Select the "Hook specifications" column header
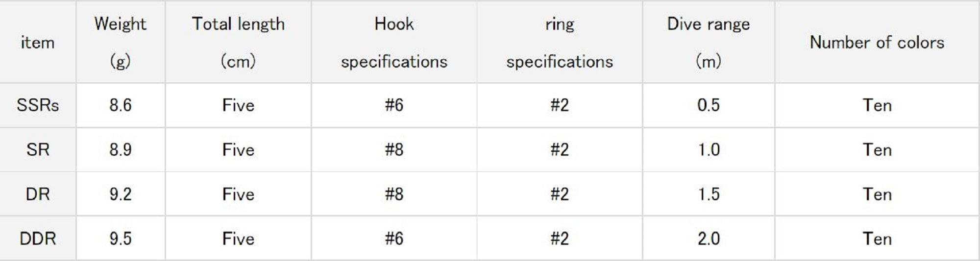980x261 pixels. pyautogui.click(x=394, y=43)
